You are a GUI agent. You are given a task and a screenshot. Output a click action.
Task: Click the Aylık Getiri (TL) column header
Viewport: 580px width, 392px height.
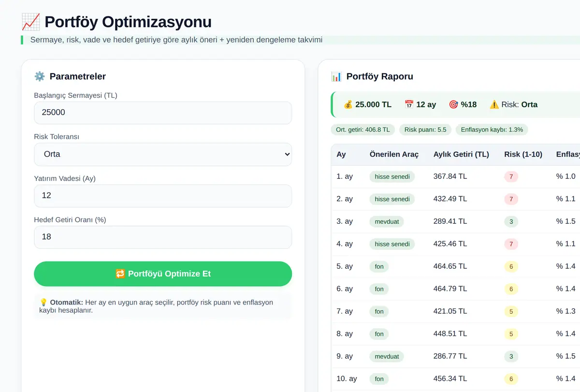click(x=461, y=155)
